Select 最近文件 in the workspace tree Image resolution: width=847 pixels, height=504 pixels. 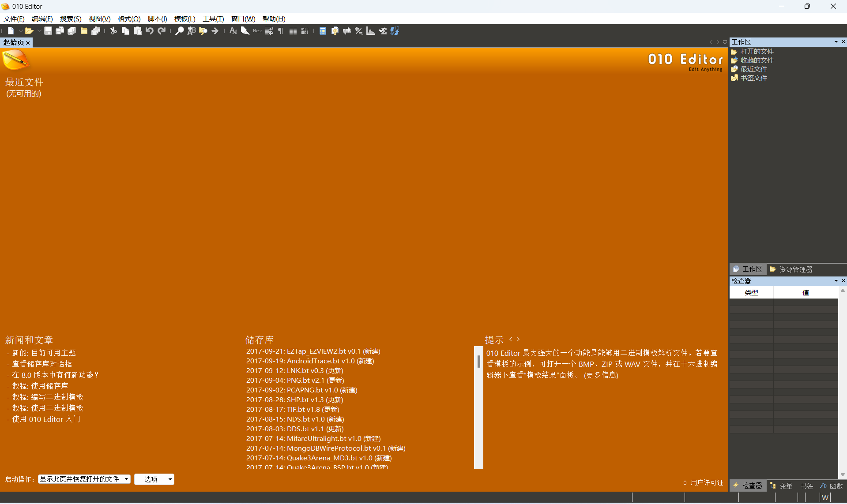(x=753, y=69)
